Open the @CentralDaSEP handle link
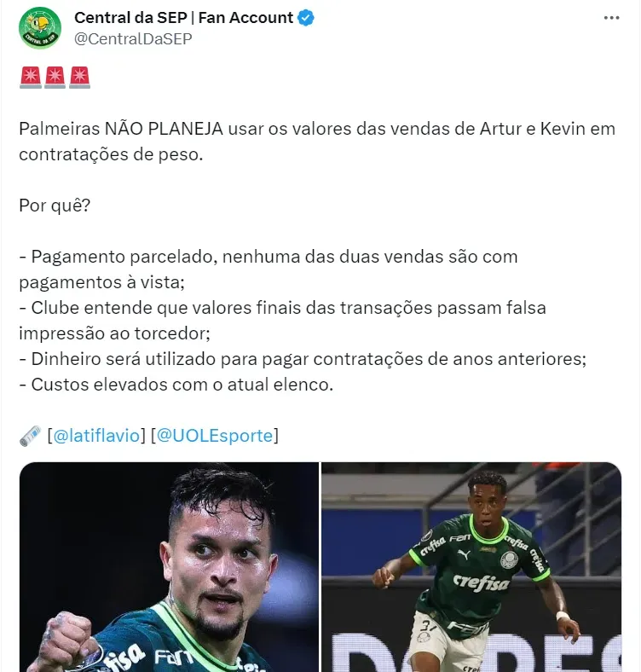 coord(133,38)
